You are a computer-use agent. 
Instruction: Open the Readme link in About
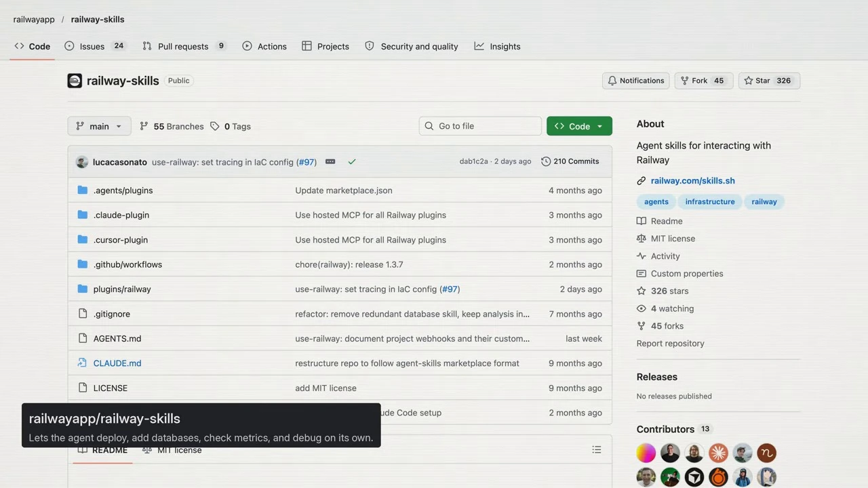[x=660, y=221]
